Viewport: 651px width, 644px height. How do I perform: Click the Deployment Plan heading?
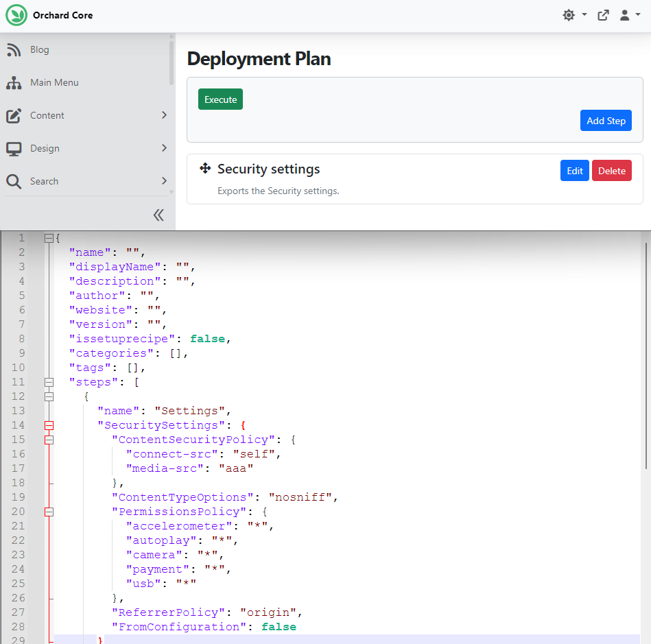click(x=259, y=59)
